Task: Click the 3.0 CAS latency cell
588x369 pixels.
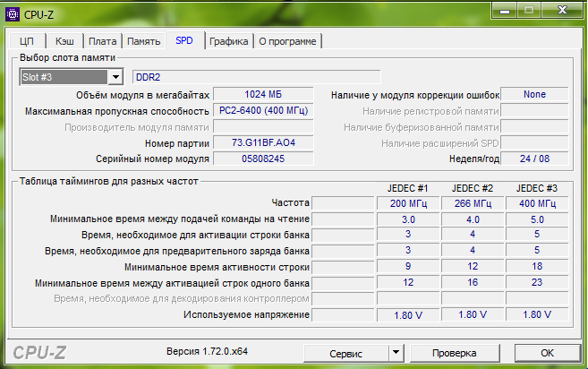Action: click(408, 219)
